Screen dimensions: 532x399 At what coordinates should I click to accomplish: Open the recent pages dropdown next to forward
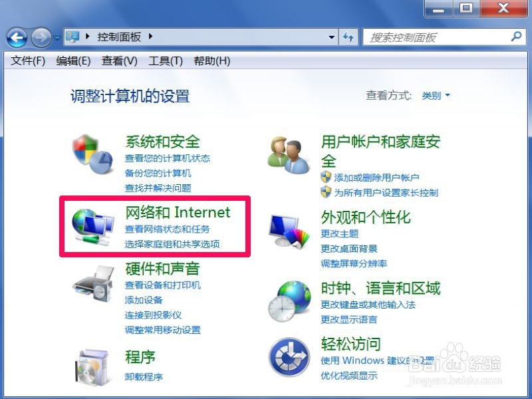tap(57, 38)
